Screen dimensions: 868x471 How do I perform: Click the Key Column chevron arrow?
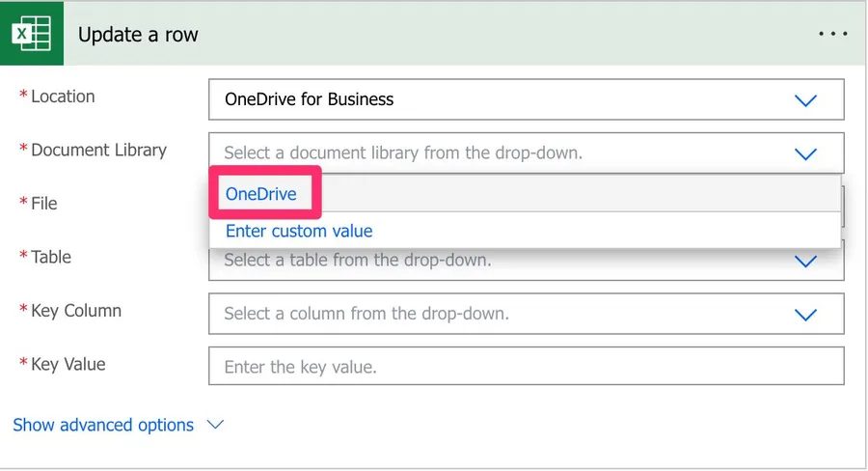point(804,315)
